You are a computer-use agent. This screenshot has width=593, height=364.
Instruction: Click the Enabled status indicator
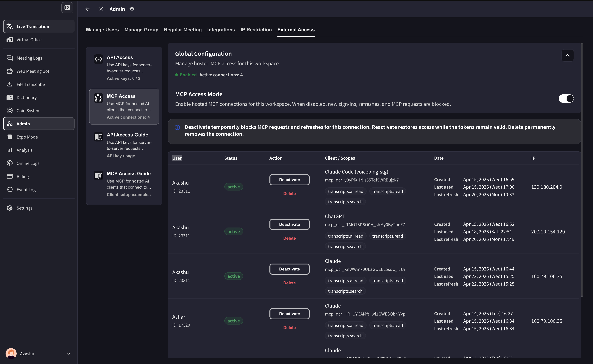(186, 75)
